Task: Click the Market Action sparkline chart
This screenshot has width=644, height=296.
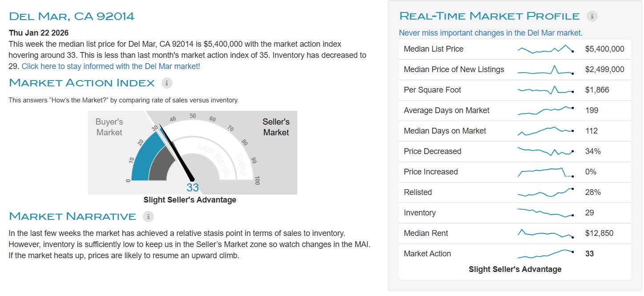Action: coord(545,254)
